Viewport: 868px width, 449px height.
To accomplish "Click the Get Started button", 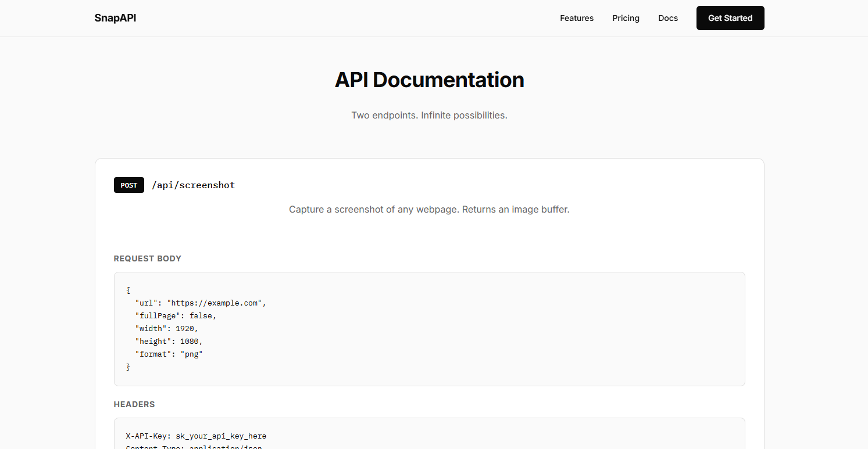I will [730, 18].
